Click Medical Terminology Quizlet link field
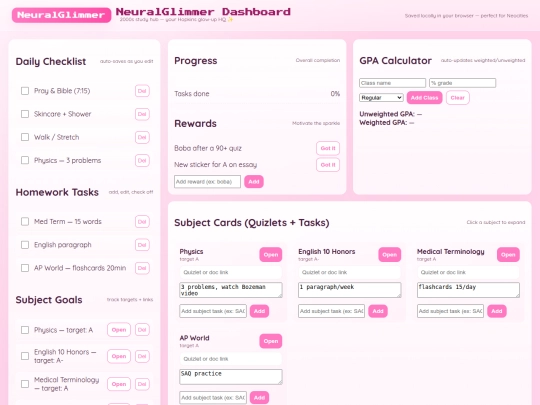540x405 pixels. click(x=468, y=272)
